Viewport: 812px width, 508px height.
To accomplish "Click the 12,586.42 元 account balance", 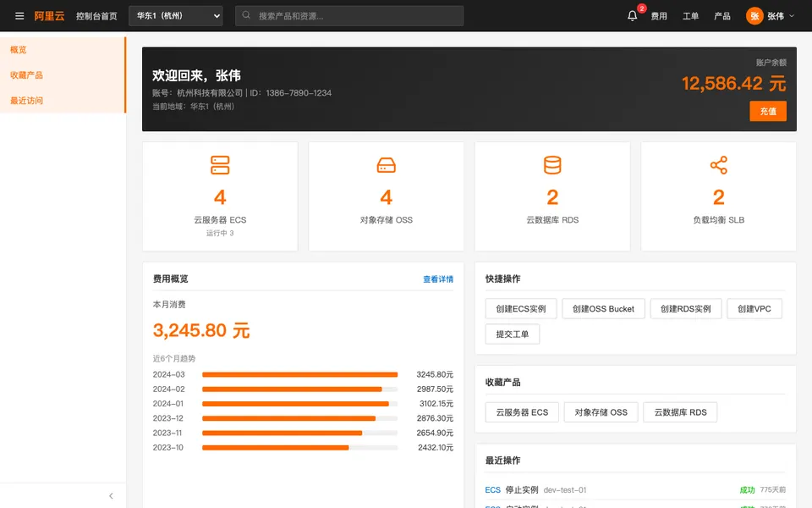I will 734,84.
